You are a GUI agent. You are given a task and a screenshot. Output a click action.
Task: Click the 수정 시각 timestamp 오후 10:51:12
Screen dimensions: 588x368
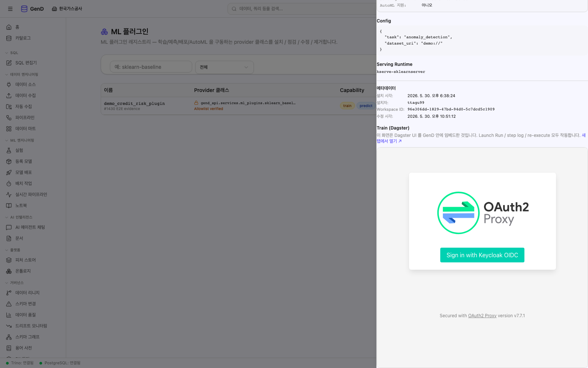tap(431, 116)
